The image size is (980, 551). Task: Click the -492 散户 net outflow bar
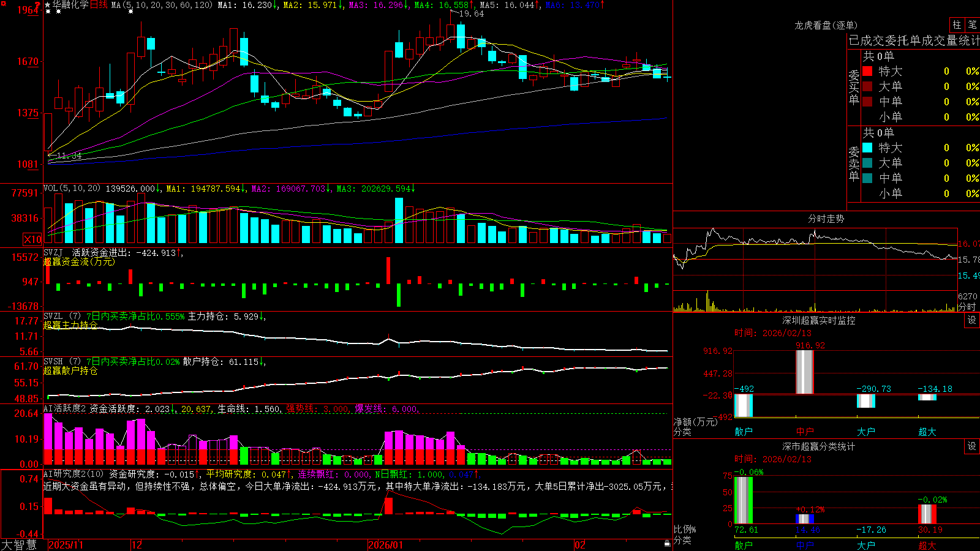744,406
